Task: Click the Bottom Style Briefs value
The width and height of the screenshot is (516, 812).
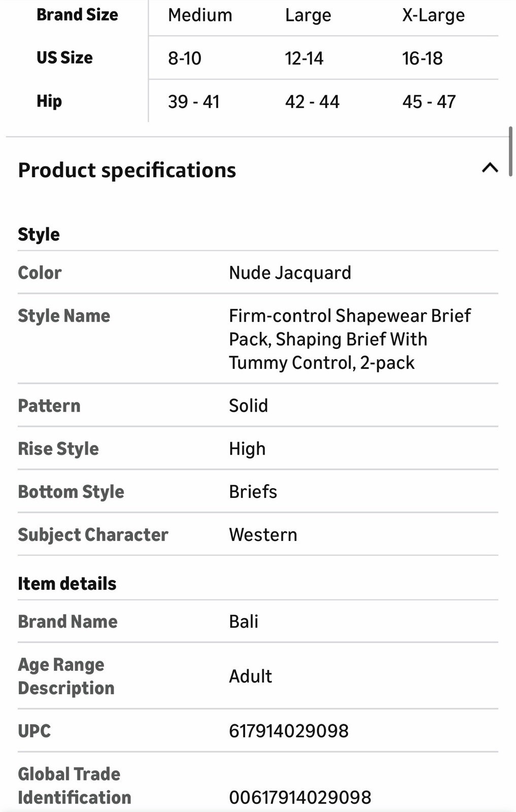Action: (x=253, y=492)
